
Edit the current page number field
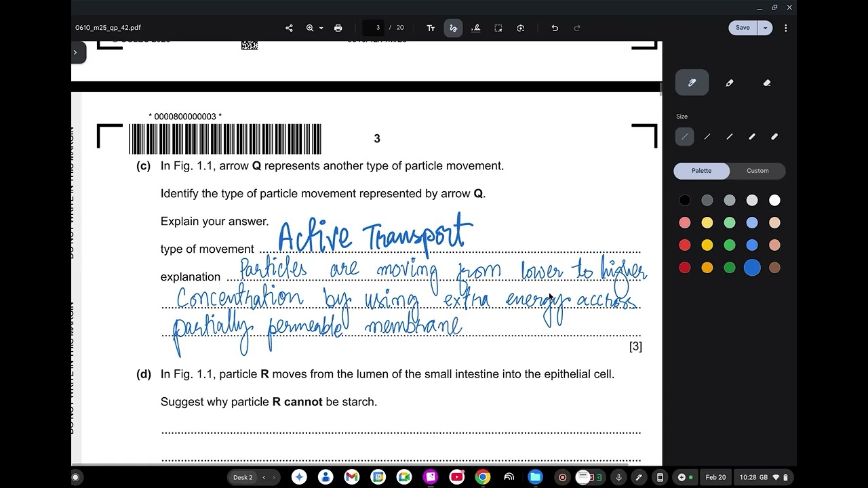pyautogui.click(x=373, y=28)
